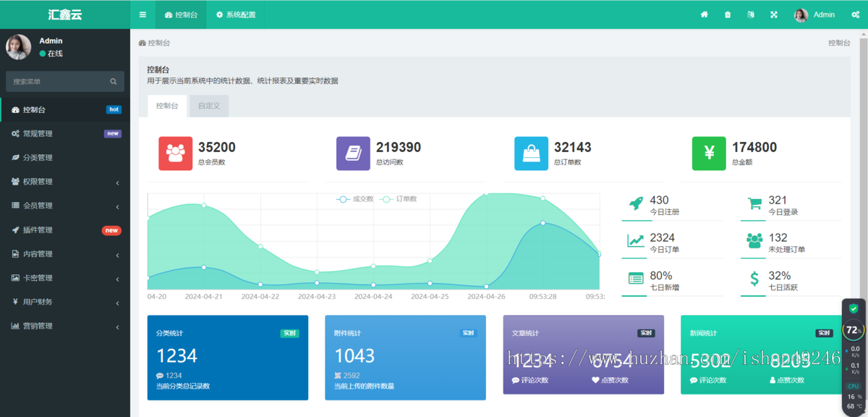Image resolution: width=868 pixels, height=417 pixels.
Task: Click the comment icon next to 评论次数 in 新闻统计
Action: [x=694, y=380]
